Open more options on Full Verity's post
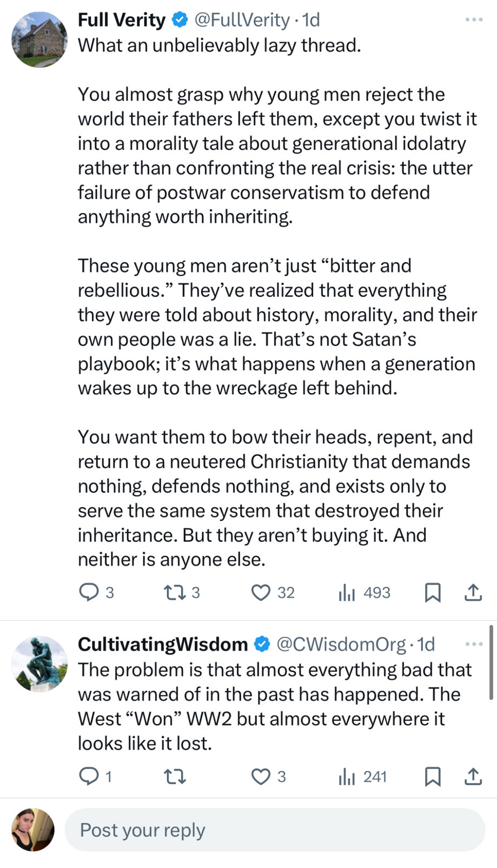This screenshot has height=868, width=497. click(474, 20)
